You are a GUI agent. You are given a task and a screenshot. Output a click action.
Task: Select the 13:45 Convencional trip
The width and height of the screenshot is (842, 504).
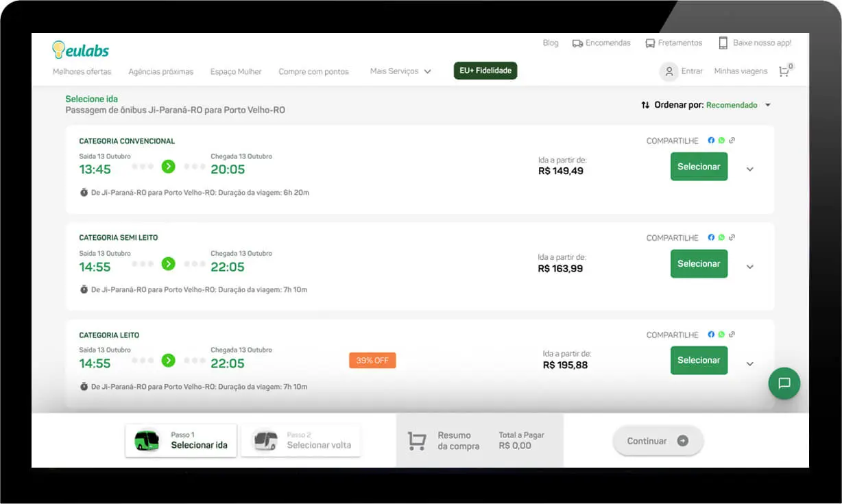tap(699, 167)
